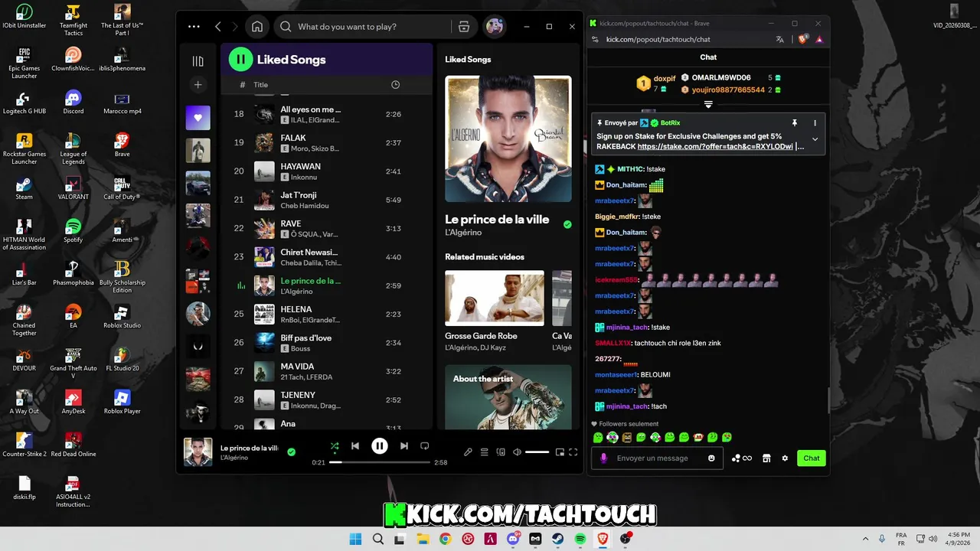Click doxpif on chat leaderboard

[x=665, y=78]
